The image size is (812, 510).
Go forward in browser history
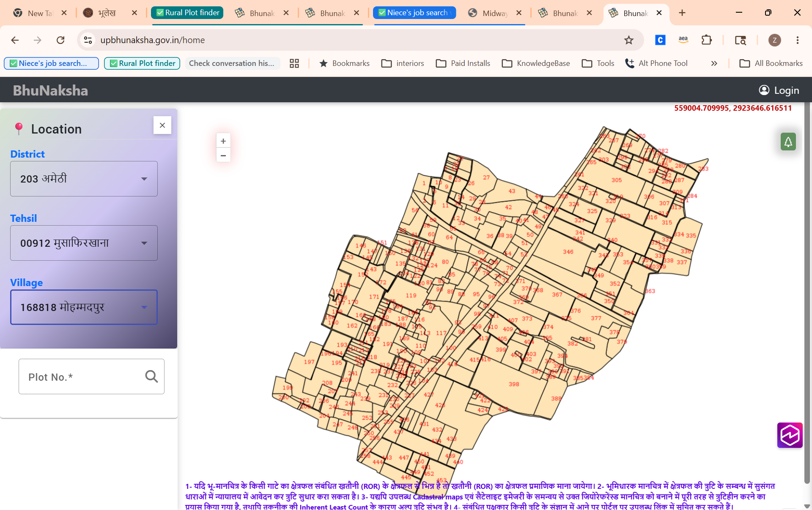tap(38, 40)
